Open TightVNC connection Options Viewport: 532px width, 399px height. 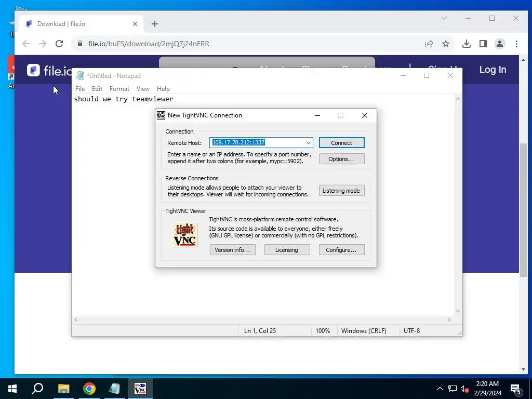342,159
